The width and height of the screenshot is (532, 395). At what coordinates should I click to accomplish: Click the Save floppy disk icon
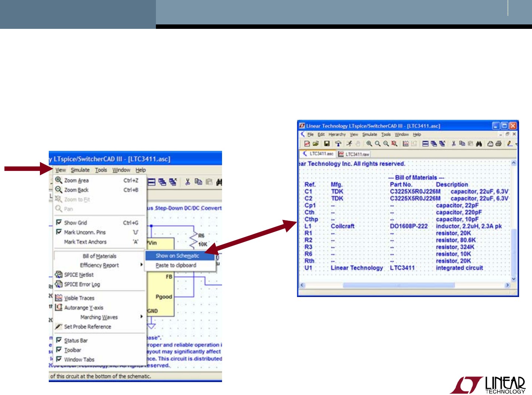(327, 144)
